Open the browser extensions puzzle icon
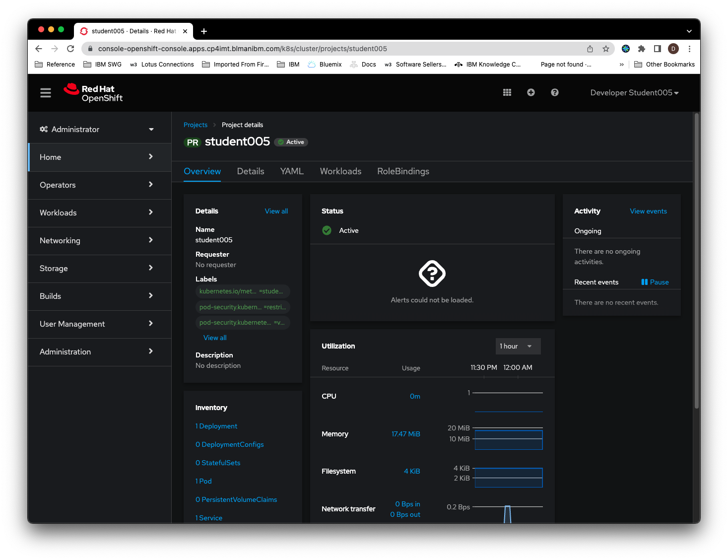This screenshot has width=728, height=560. pos(642,49)
